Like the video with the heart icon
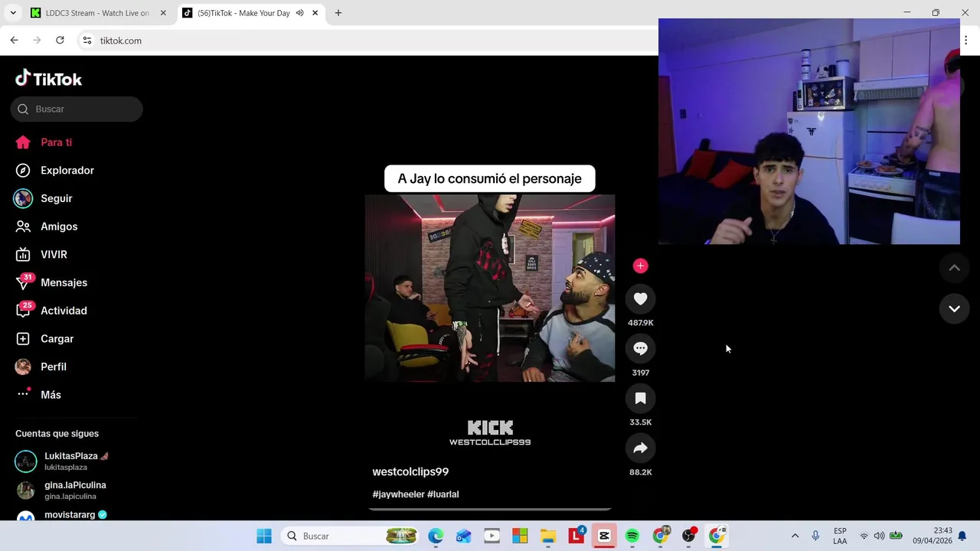 [x=641, y=299]
